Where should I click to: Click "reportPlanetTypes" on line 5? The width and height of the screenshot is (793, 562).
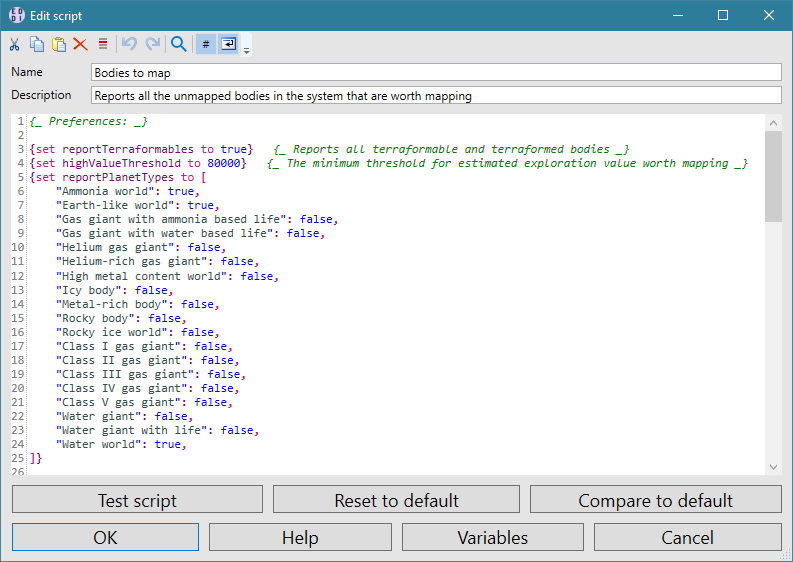click(x=118, y=177)
